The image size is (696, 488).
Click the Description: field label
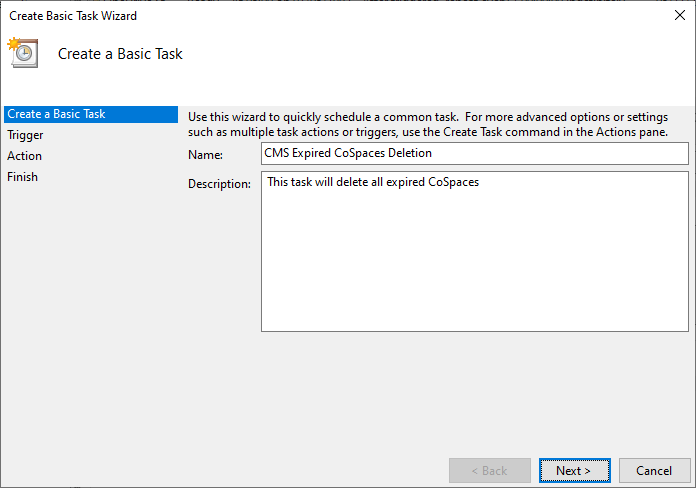[x=219, y=184]
